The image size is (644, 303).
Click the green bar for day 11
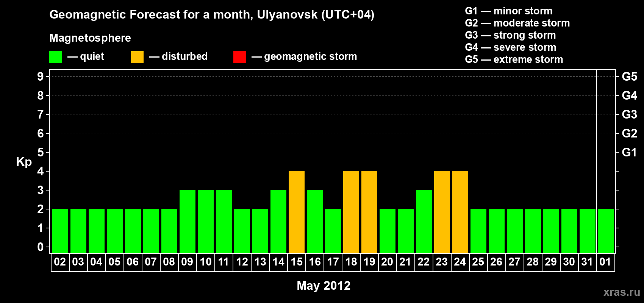[224, 221]
